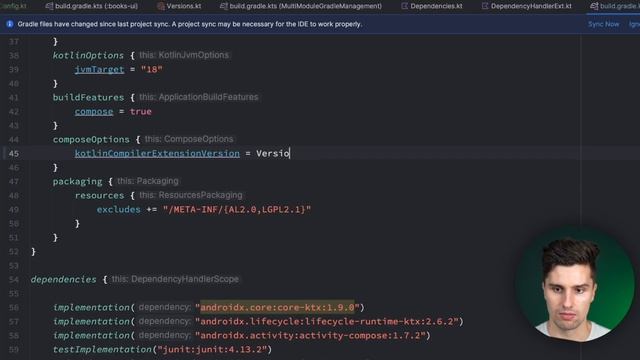Viewport: 640px width, 360px height.
Task: Click kotlinCompilerExtensionVersion on line 45
Action: coord(157,153)
